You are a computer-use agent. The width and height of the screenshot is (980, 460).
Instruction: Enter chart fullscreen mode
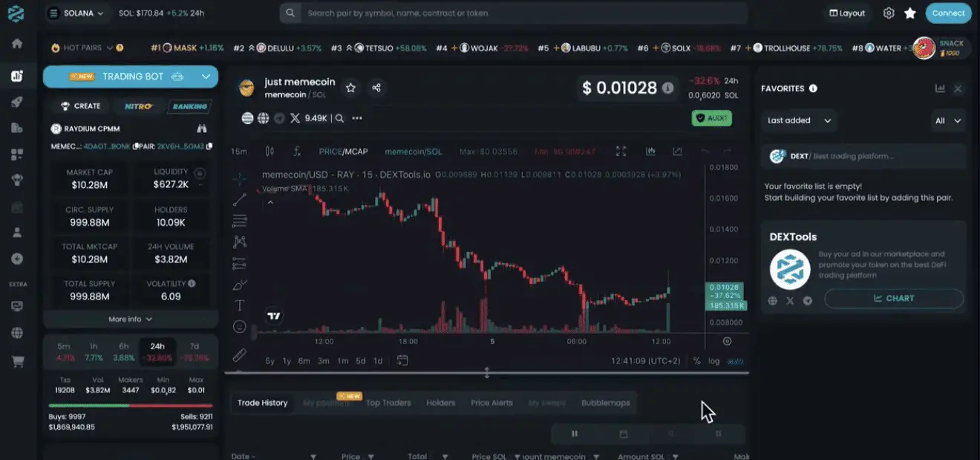point(621,151)
